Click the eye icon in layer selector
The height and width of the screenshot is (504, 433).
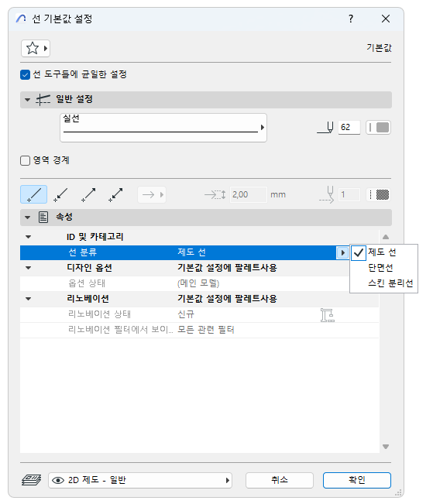(58, 480)
